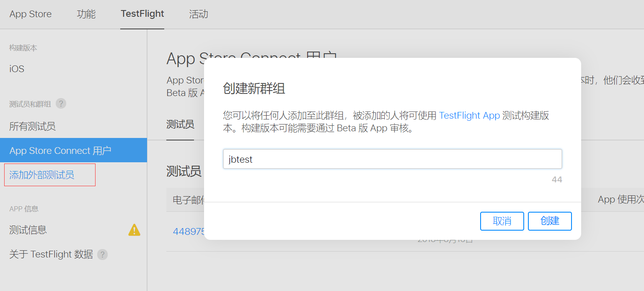Open 所有测试员 in sidebar
The image size is (644, 291).
click(x=32, y=126)
